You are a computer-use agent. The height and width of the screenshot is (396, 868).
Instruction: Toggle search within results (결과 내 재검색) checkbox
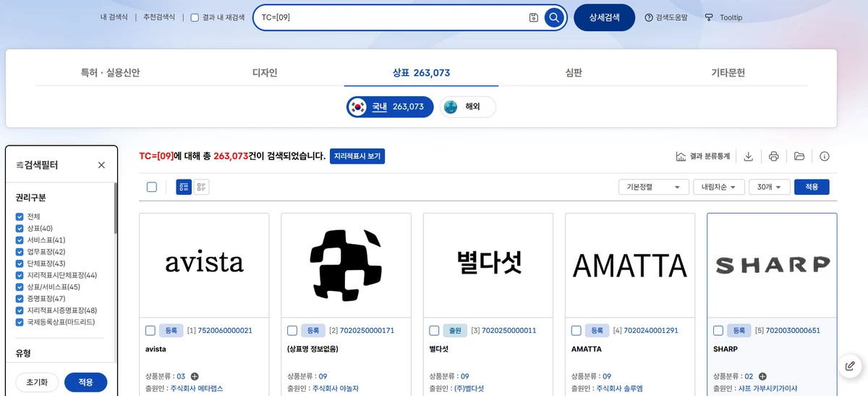(x=195, y=17)
